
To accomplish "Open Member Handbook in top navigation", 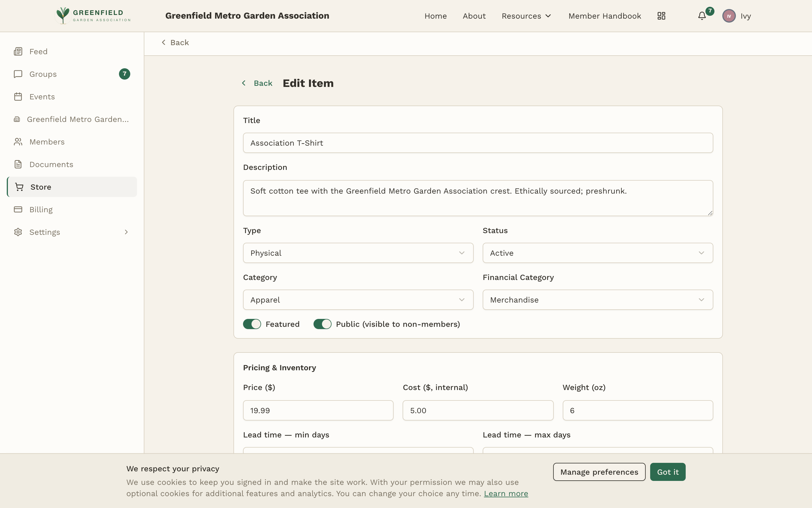I will pyautogui.click(x=604, y=16).
